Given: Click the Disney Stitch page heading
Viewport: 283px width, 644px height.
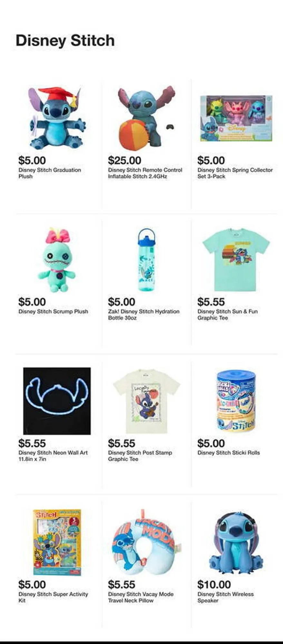Looking at the screenshot, I should coord(65,41).
